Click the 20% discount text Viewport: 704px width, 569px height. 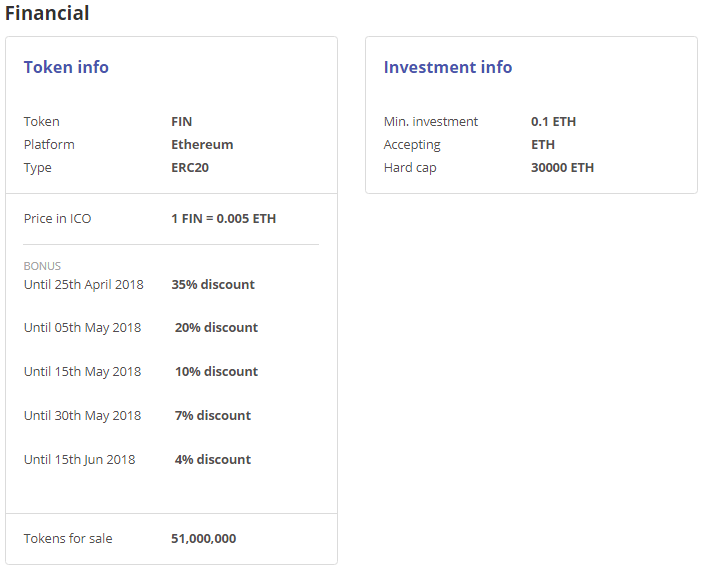(x=216, y=327)
